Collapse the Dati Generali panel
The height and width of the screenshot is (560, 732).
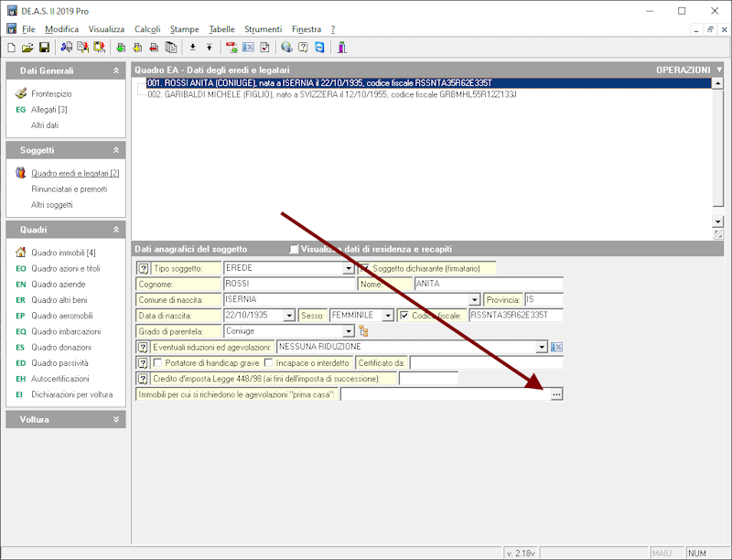[115, 70]
